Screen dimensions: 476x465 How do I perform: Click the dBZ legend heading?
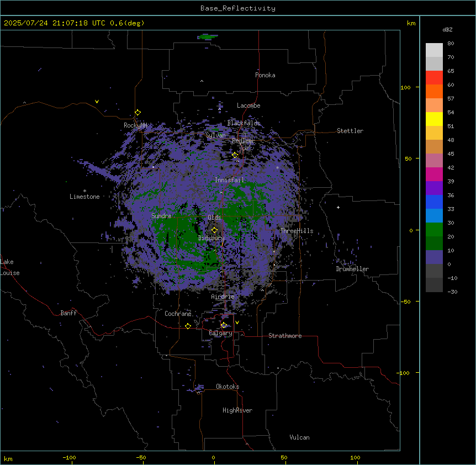coord(447,29)
